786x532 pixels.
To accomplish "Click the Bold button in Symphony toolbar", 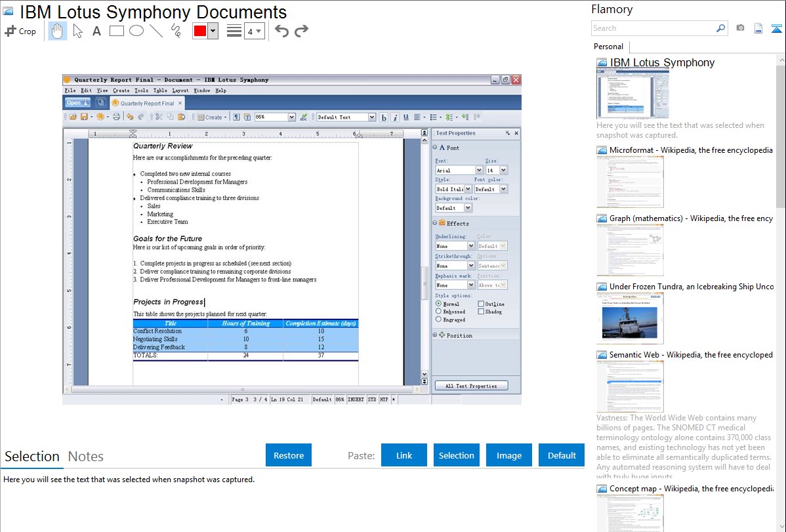I will 384,117.
